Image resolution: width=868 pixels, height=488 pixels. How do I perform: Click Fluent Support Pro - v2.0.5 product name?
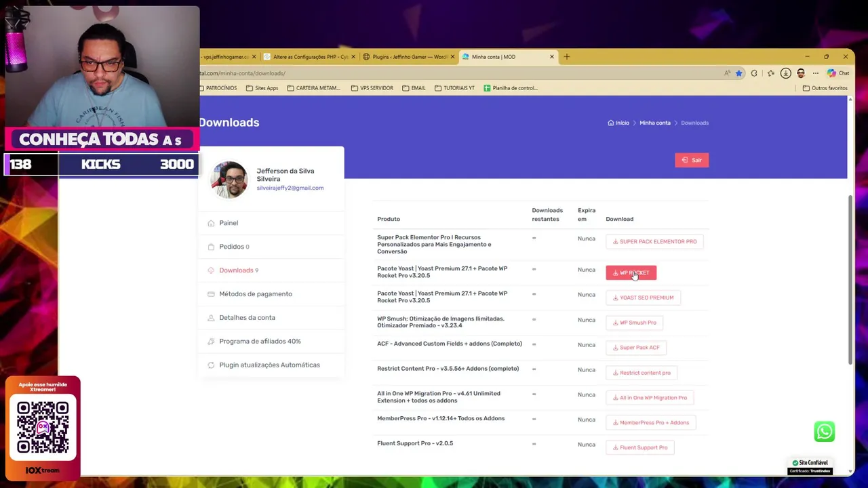(415, 443)
